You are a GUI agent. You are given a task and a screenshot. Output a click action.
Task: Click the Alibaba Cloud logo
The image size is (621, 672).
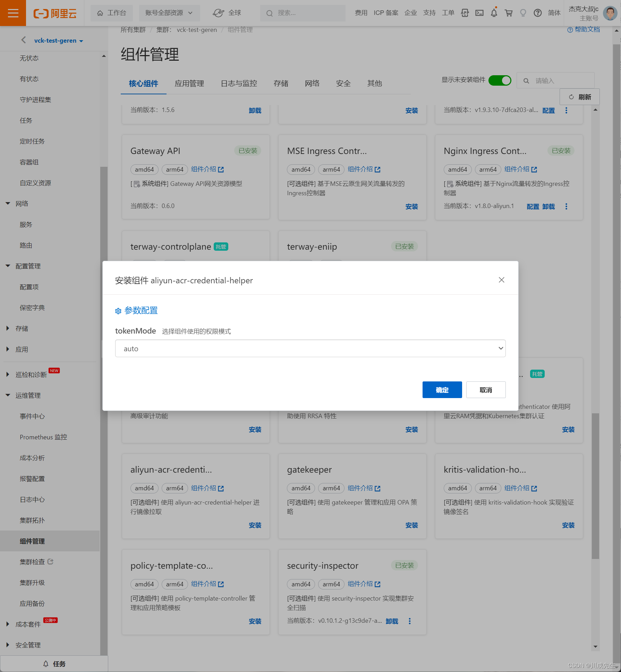click(x=55, y=13)
